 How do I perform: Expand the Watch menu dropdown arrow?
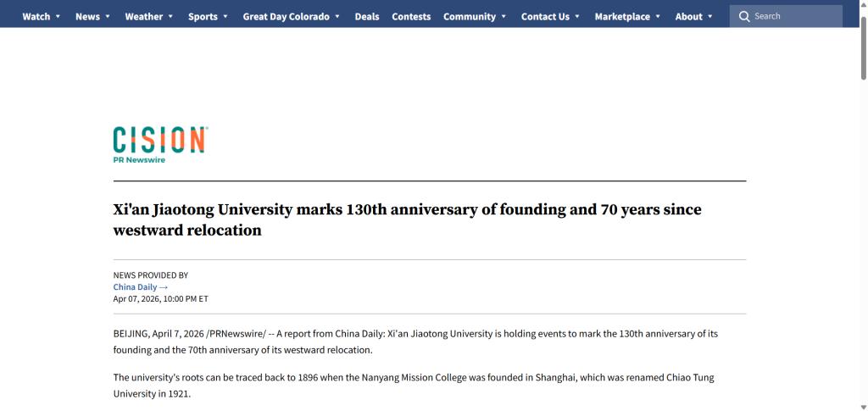58,17
